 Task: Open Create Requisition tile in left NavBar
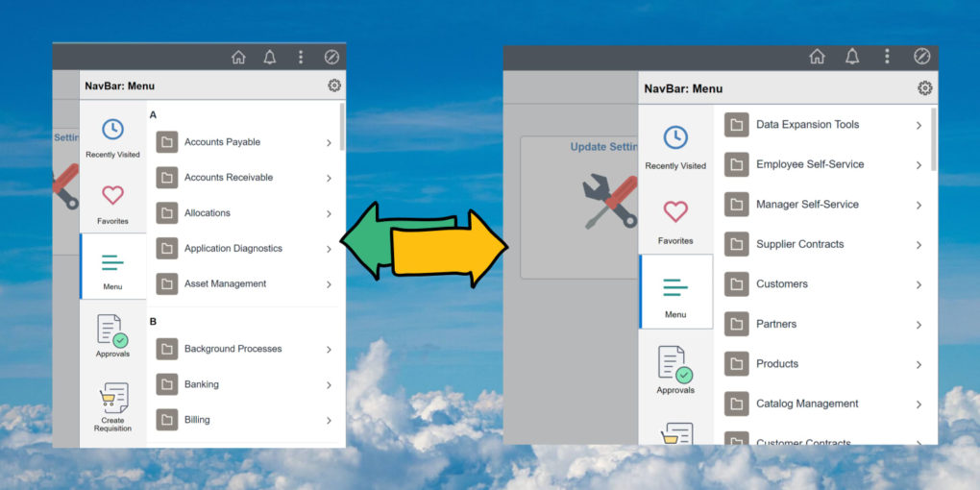tap(112, 407)
